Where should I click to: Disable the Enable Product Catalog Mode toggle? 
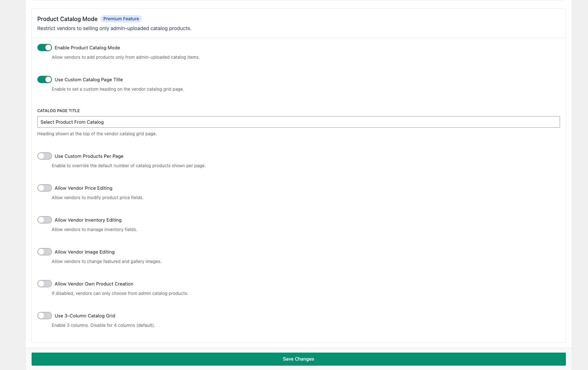point(45,48)
